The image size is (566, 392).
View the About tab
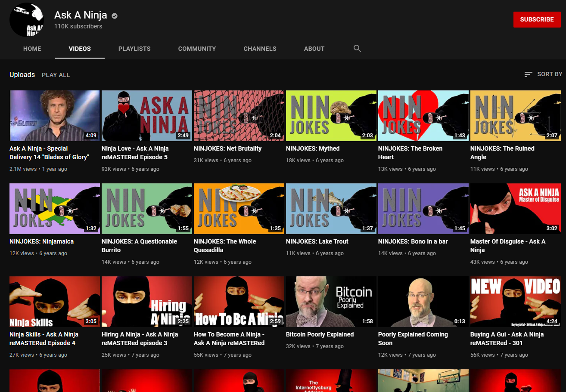(314, 49)
